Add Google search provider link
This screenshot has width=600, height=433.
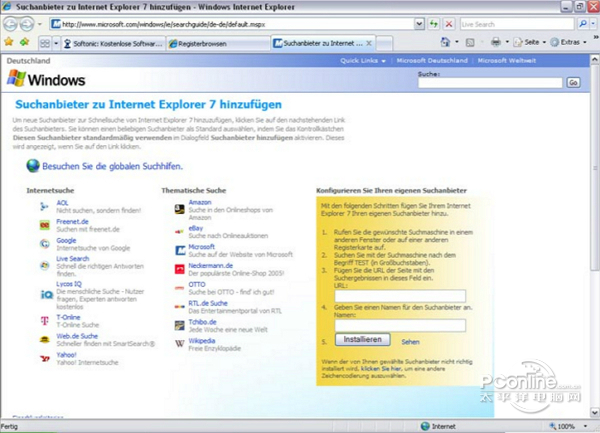(x=66, y=240)
